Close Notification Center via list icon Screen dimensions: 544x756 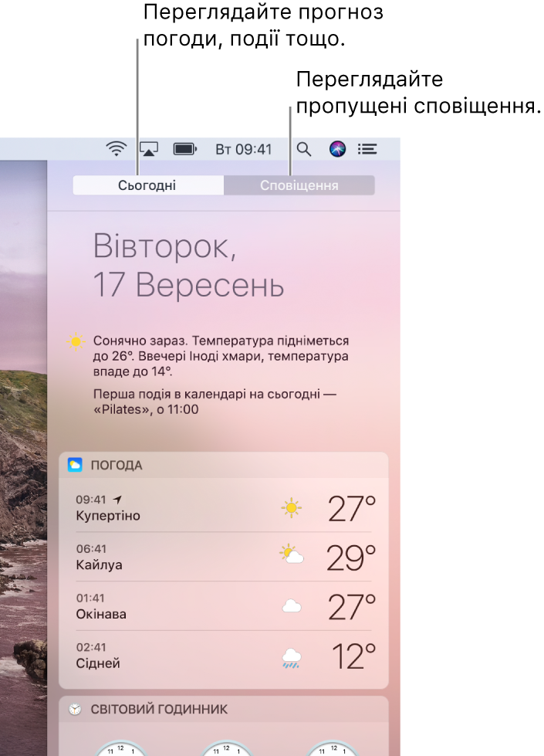(x=367, y=149)
